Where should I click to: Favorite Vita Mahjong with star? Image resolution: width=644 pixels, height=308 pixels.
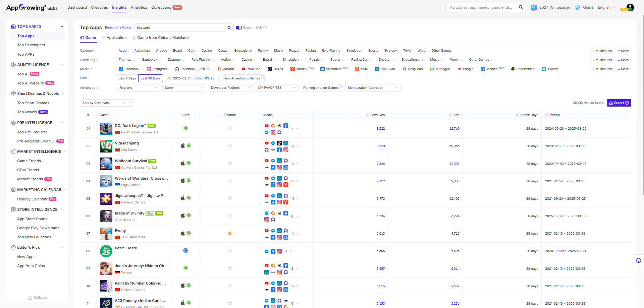[230, 146]
